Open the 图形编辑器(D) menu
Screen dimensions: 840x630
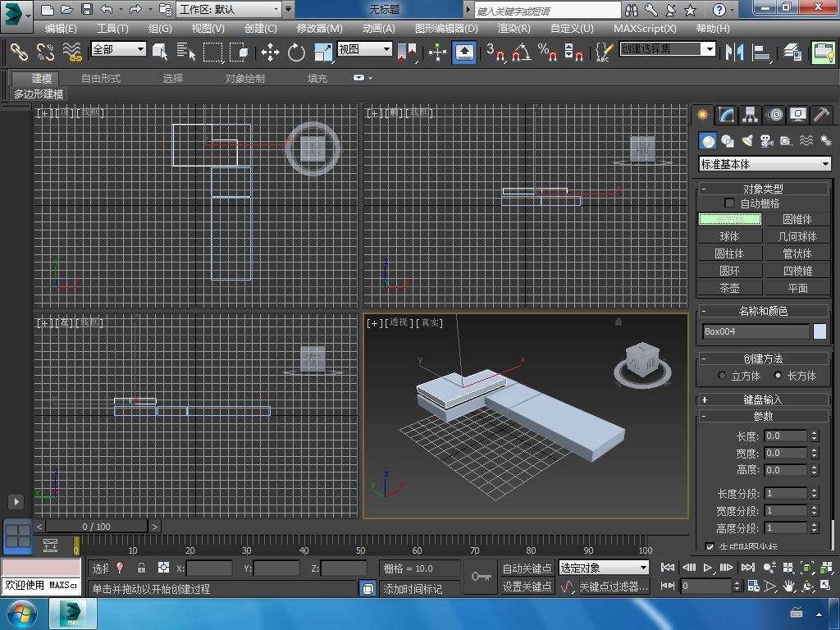pyautogui.click(x=446, y=29)
